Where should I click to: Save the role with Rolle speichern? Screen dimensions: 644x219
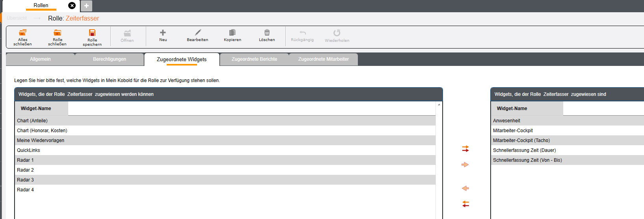92,33
